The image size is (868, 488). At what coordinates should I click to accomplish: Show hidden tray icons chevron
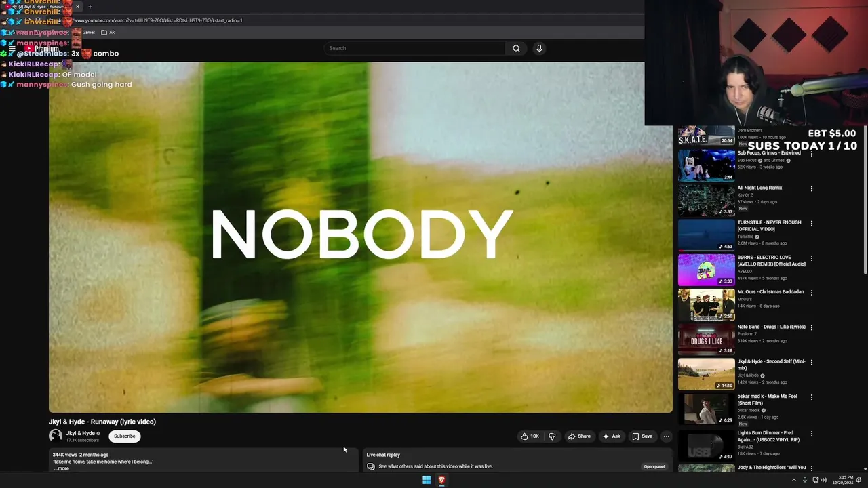(793, 480)
